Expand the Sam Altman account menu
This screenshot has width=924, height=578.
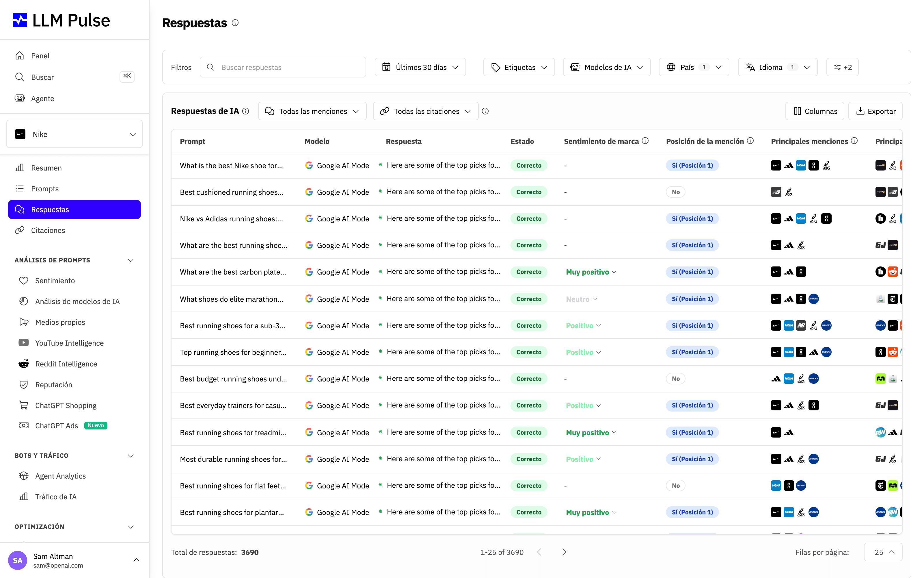coord(136,560)
